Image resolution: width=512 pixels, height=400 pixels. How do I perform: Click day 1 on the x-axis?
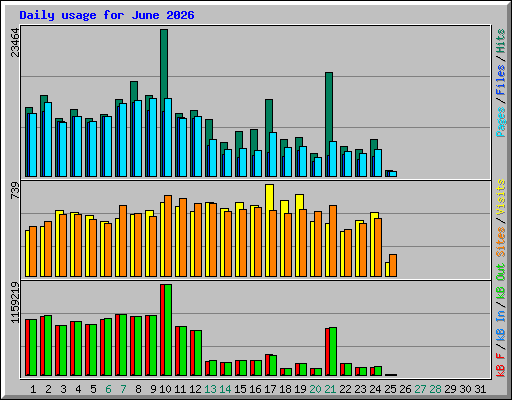33,389
